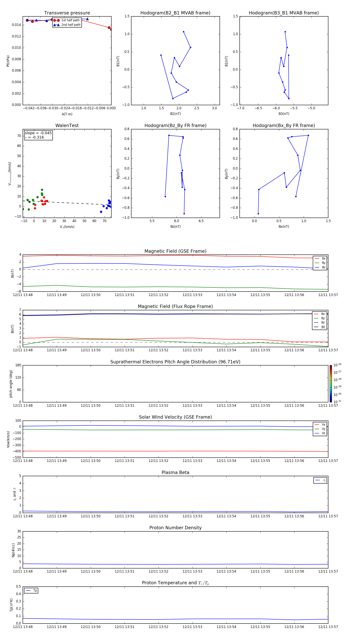Click the "Hodogram(Bx_By FR frame)" title

(284, 125)
